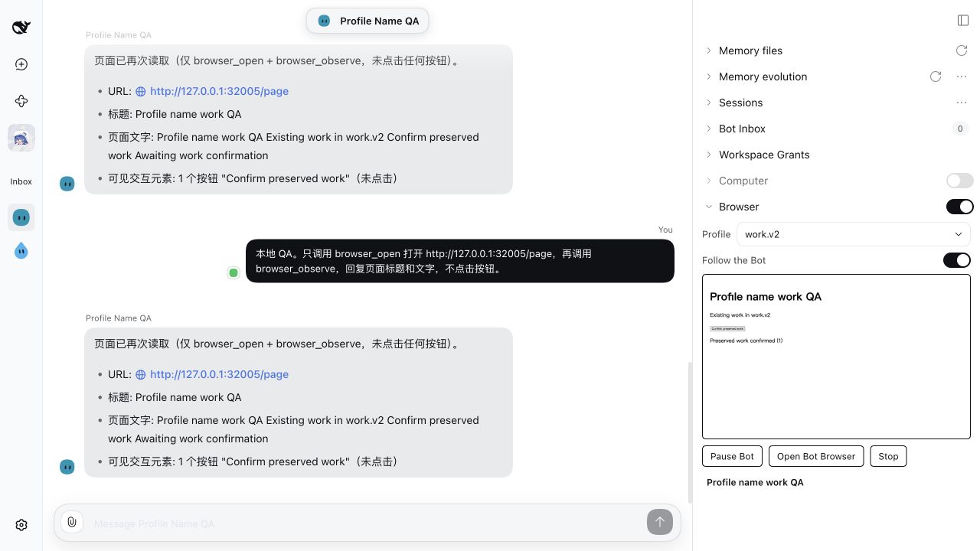Enable the Computer toggle
Viewport: 980px width, 551px height.
[x=960, y=181]
